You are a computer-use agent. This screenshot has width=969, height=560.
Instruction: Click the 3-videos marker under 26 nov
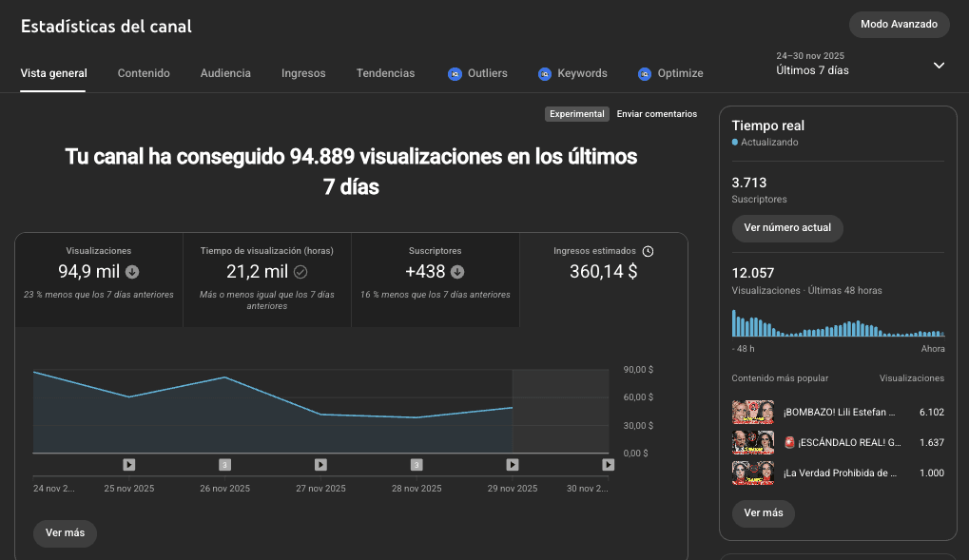(225, 464)
